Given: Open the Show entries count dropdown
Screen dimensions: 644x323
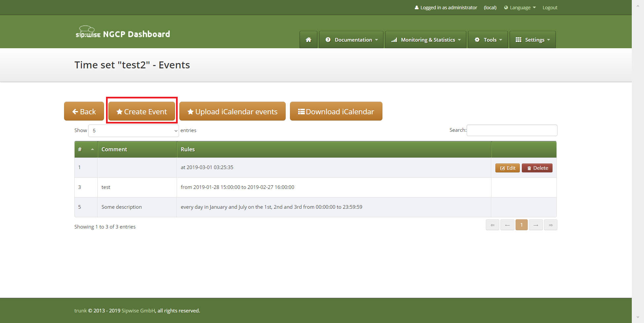Looking at the screenshot, I should [x=133, y=131].
